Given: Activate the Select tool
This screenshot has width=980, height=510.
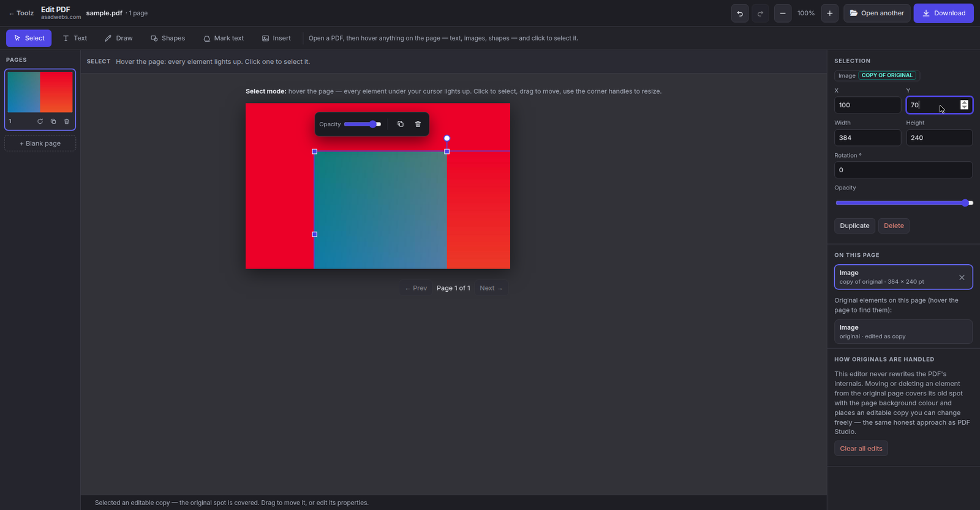Looking at the screenshot, I should [29, 38].
